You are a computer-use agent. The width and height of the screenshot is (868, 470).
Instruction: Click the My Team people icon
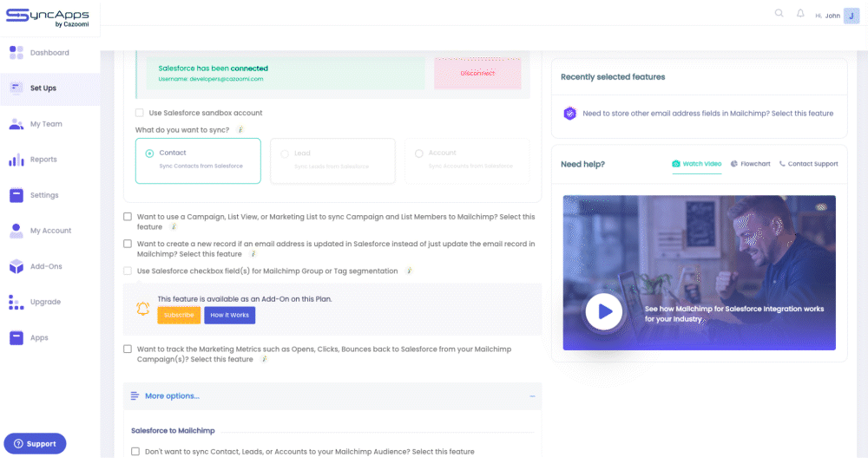tap(16, 124)
